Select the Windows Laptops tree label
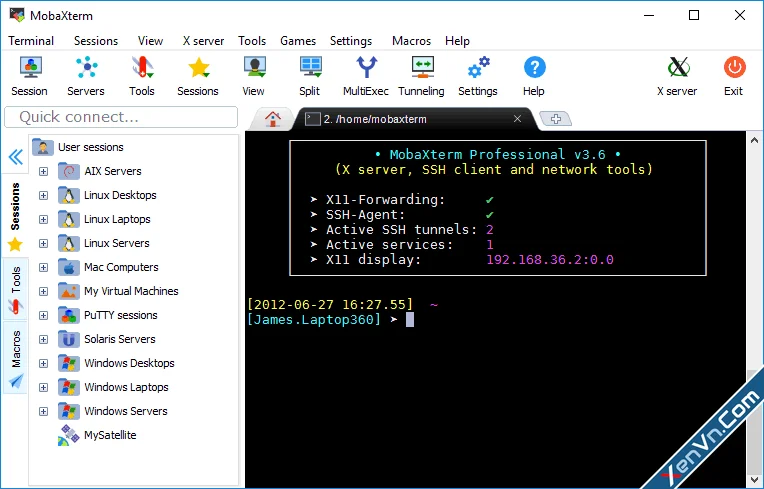Screen dimensions: 764x489 (x=126, y=387)
